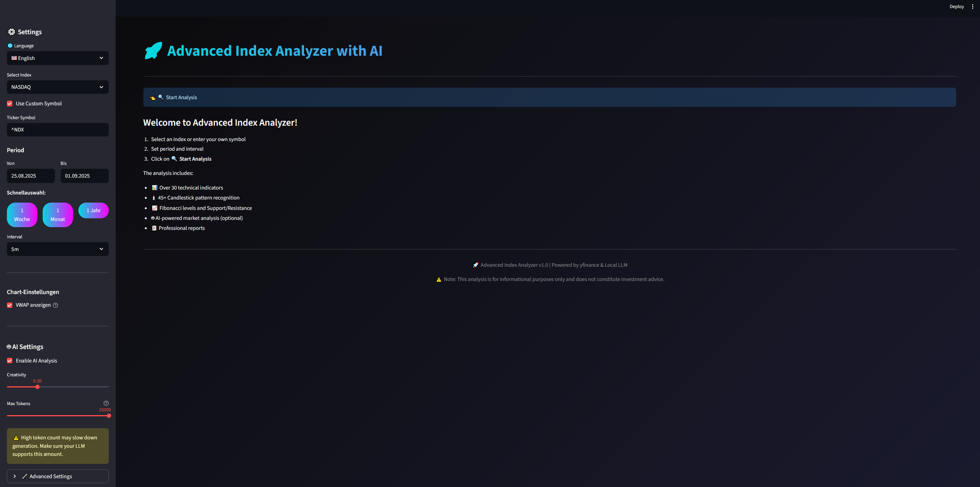980x487 pixels.
Task: Click the Ticker Symbol input field
Action: tap(58, 130)
